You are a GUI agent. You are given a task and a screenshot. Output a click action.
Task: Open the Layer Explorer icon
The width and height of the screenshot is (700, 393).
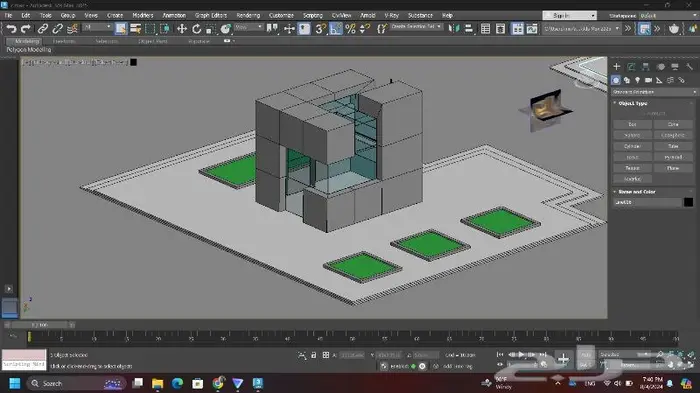point(500,29)
